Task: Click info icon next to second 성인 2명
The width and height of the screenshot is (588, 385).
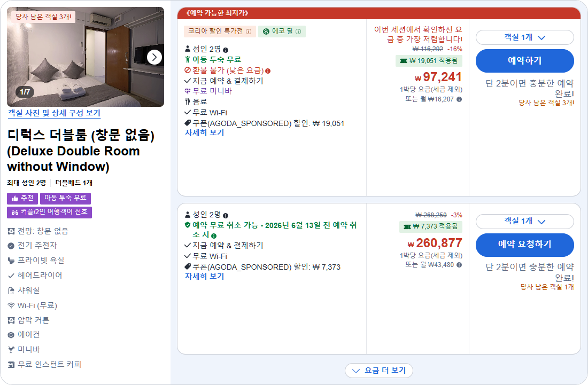Action: tap(226, 215)
